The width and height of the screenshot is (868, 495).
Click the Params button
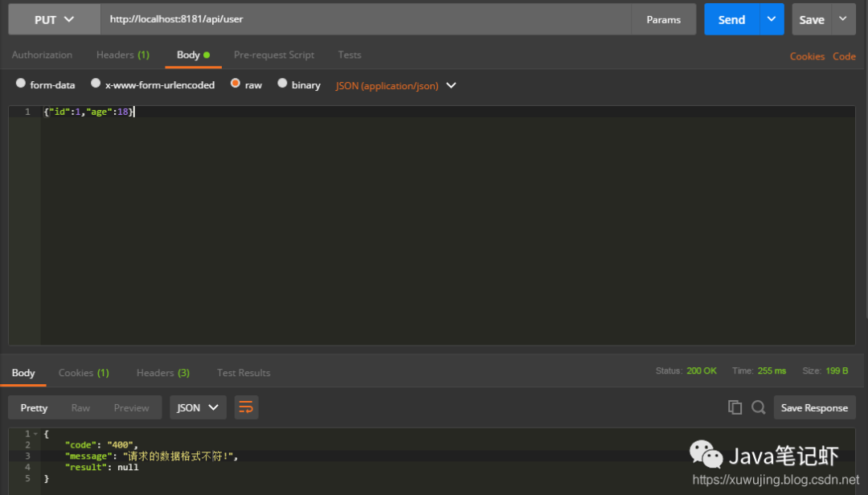663,19
